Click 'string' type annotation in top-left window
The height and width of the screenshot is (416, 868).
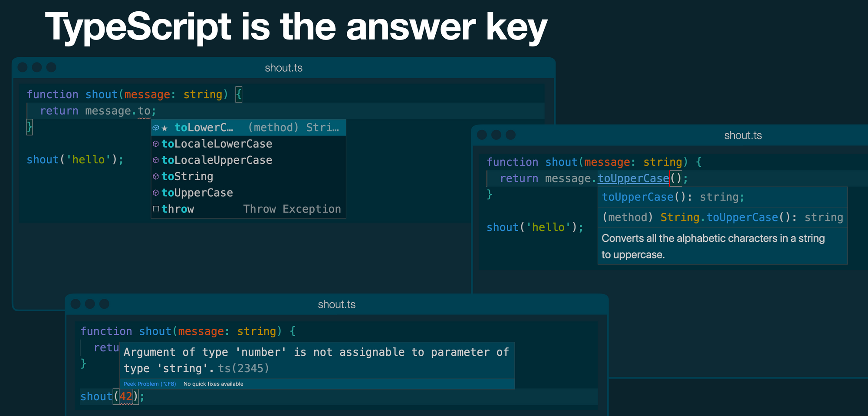[203, 95]
